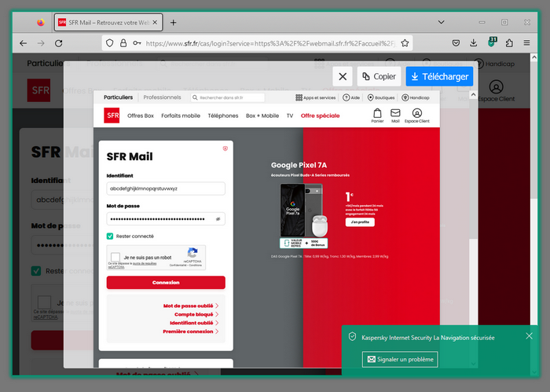Tick the Je ne suis pas un robot checkbox
Viewport: 550px width, 392px height.
(115, 257)
